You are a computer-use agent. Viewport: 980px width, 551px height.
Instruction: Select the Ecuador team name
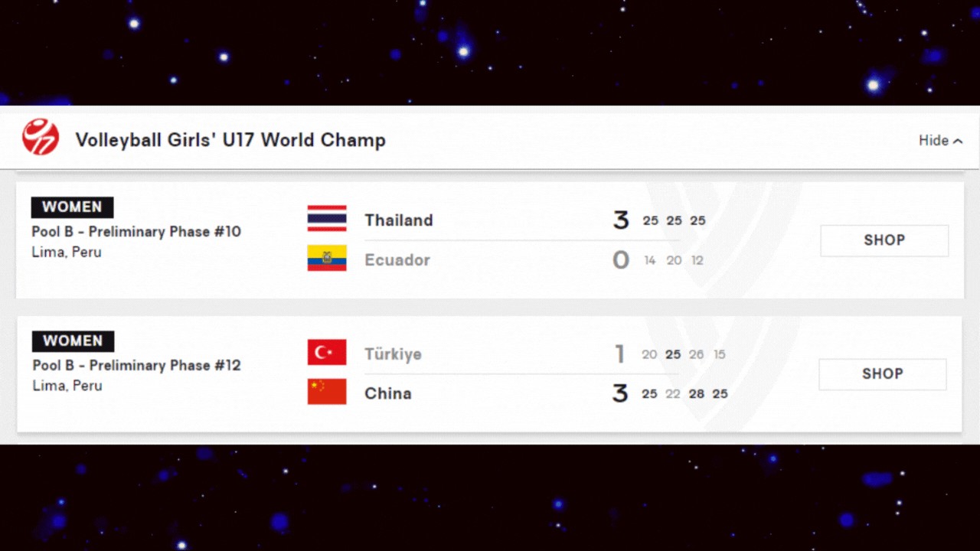(397, 260)
